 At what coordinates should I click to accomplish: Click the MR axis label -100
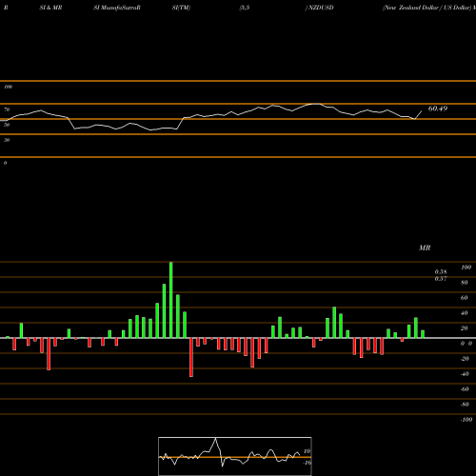pyautogui.click(x=466, y=419)
